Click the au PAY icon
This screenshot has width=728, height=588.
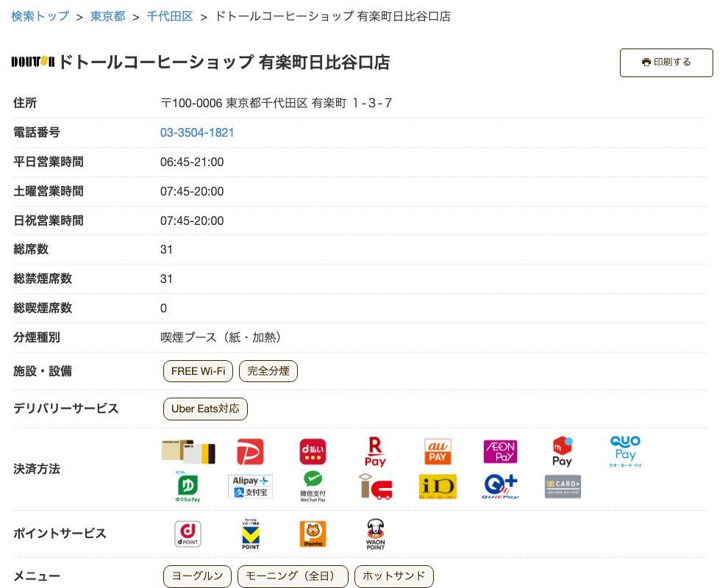pyautogui.click(x=438, y=451)
